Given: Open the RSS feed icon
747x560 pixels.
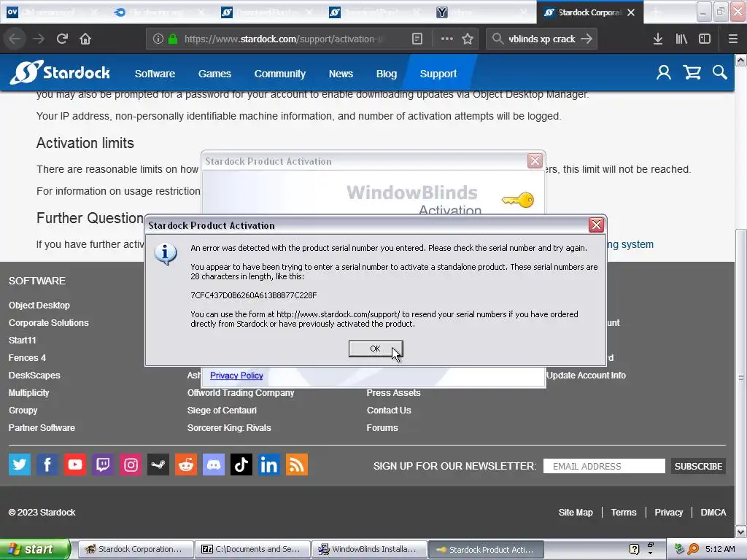Looking at the screenshot, I should pyautogui.click(x=296, y=464).
